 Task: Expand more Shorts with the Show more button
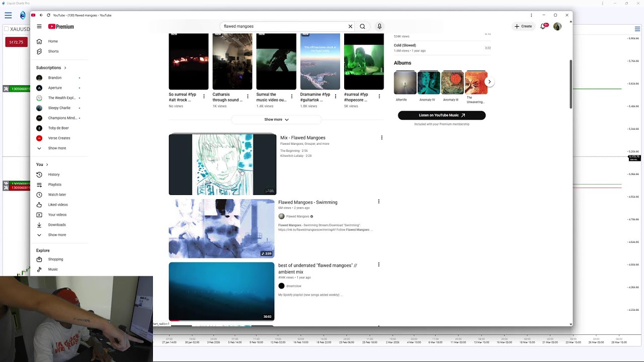(276, 120)
